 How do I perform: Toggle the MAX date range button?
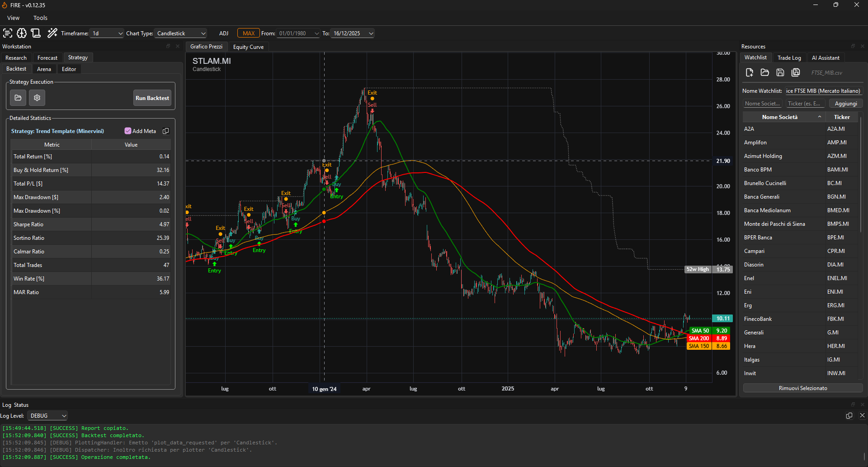click(x=249, y=33)
